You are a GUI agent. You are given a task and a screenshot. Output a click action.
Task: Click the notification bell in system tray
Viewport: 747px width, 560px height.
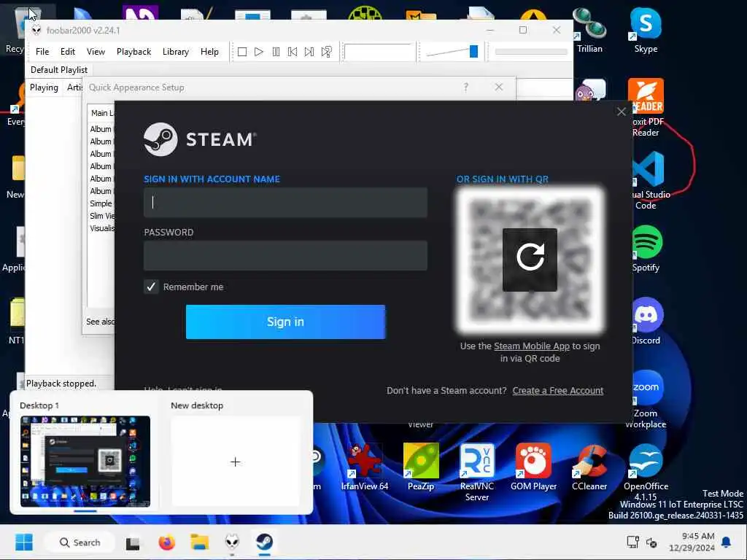point(726,542)
